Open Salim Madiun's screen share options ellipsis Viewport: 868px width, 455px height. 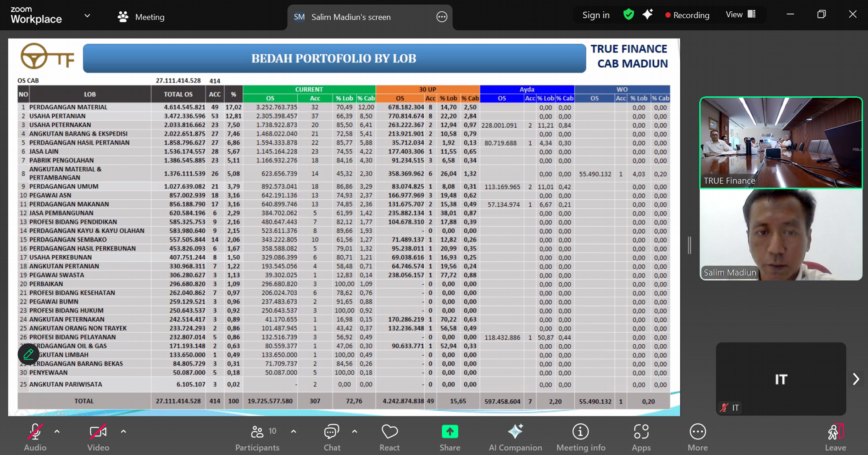pyautogui.click(x=441, y=17)
